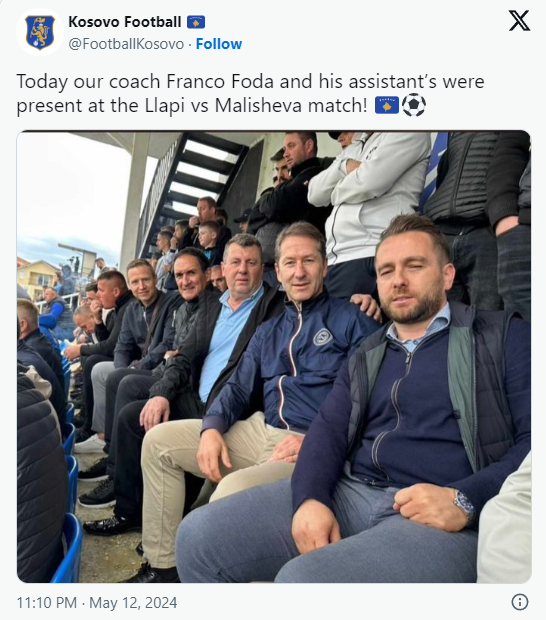Click the soccer ball emoji in tweet

(414, 106)
